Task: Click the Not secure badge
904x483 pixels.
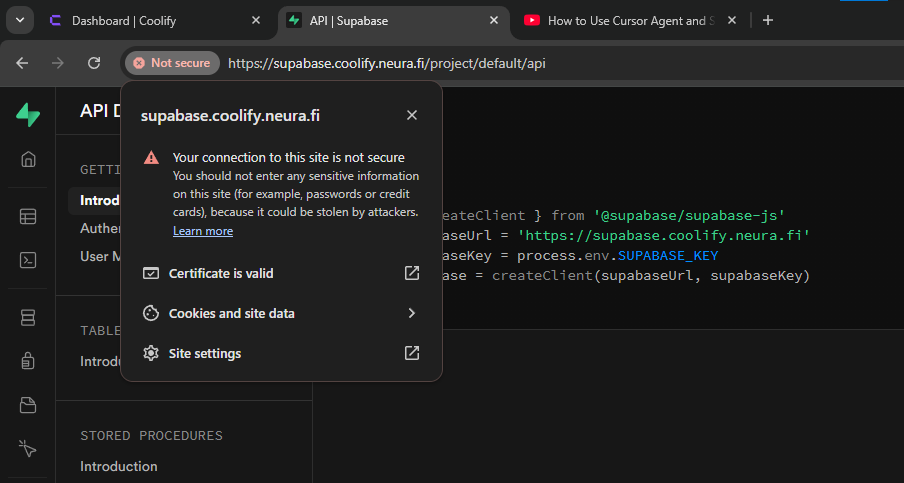Action: [x=172, y=63]
